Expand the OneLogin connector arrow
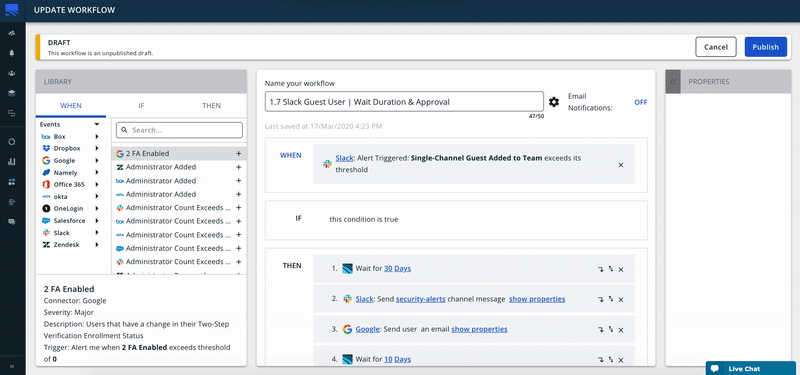Screen dimensions: 800x375 96,209
